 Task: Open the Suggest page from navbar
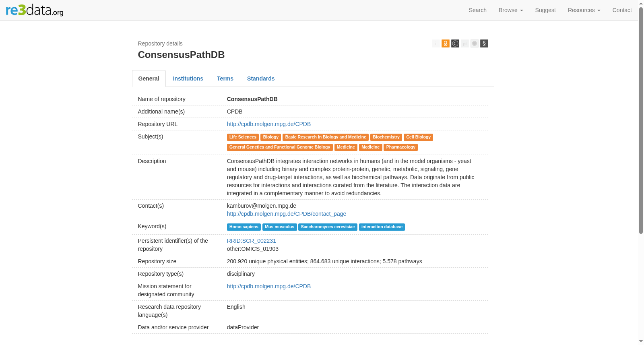545,10
